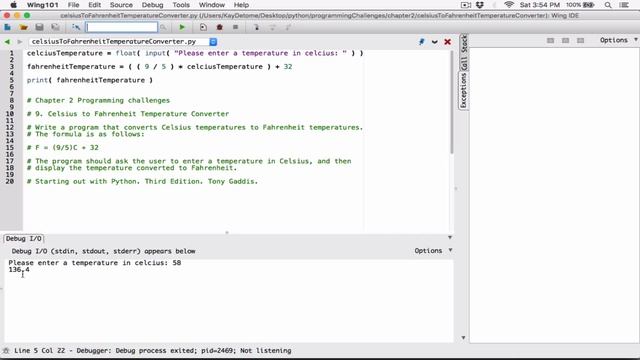Open the Source menu
Screen dimensions: 640x360
(x=121, y=5)
